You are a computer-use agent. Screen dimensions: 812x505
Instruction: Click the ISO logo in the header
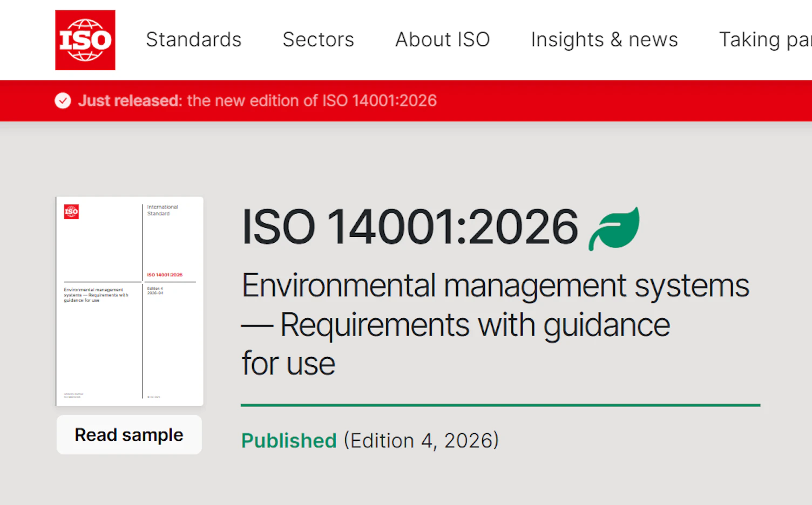85,40
